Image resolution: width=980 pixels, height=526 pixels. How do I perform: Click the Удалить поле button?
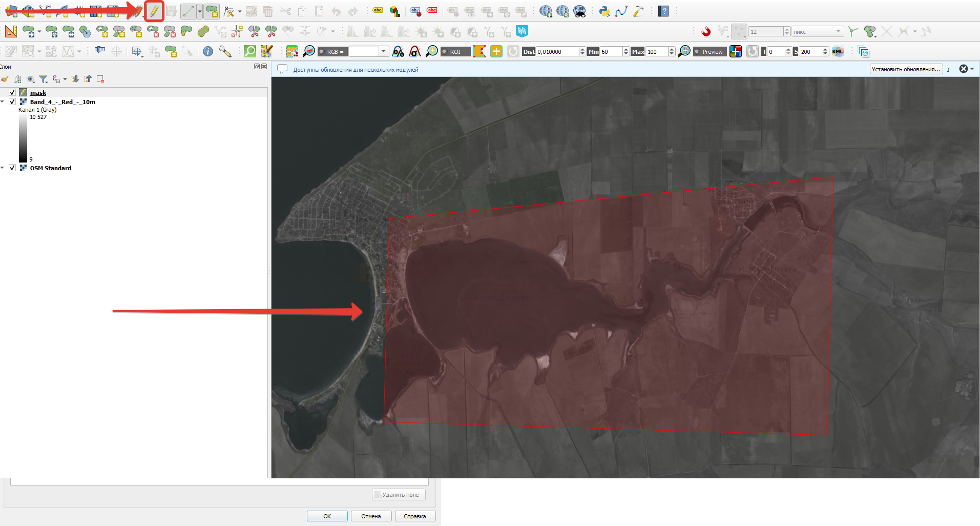click(399, 494)
